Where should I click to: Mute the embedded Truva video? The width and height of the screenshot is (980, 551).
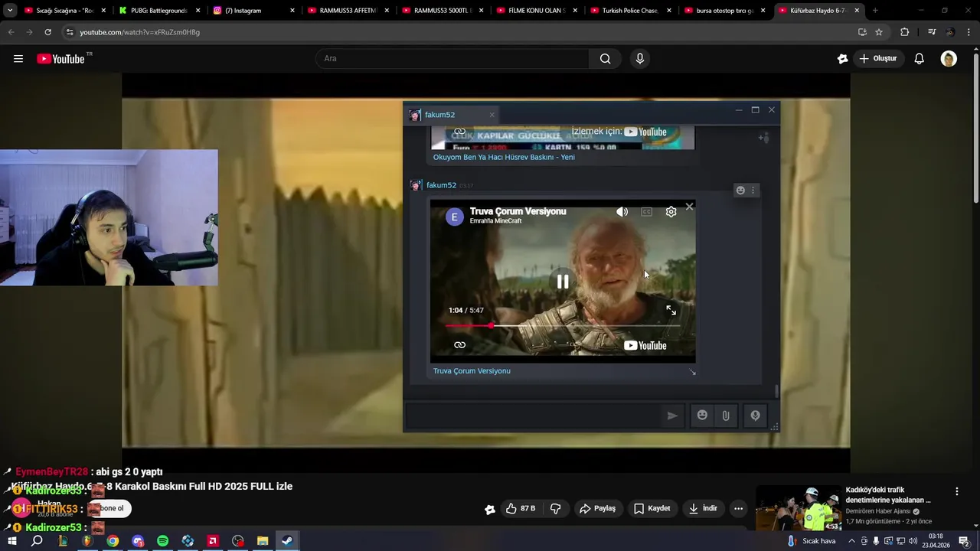tap(622, 212)
